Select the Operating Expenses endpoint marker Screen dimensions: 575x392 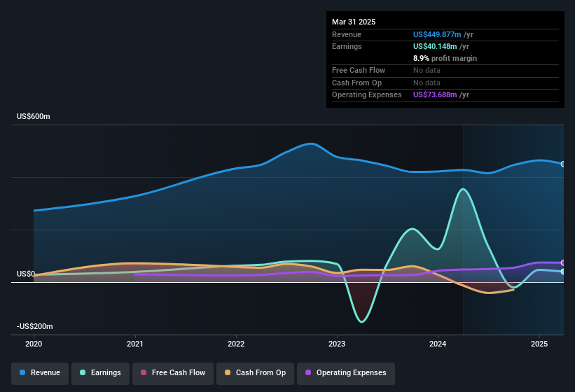click(563, 262)
